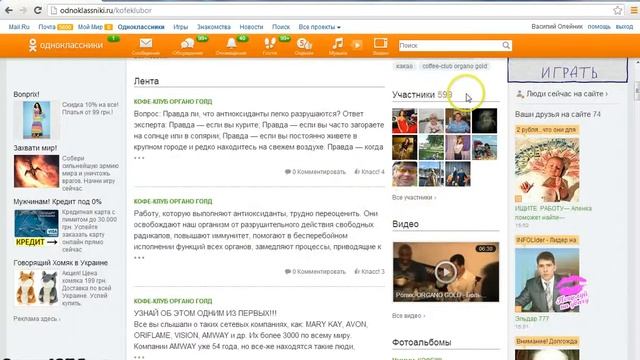Open the Bonprix! dress ad image
640x360 pixels.
point(37,120)
